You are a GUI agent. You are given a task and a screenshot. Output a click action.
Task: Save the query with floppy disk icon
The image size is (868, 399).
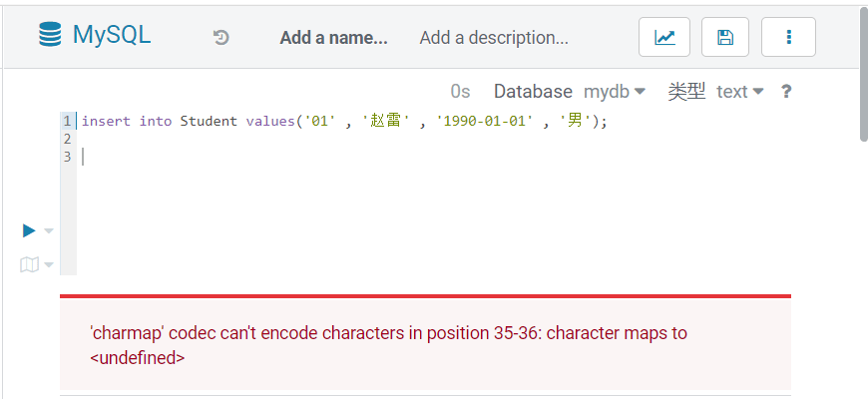tap(725, 38)
